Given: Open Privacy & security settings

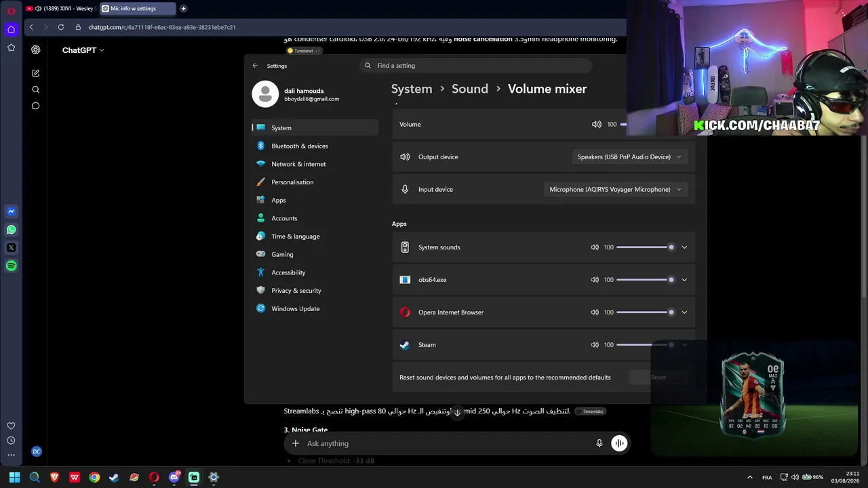Looking at the screenshot, I should (x=315, y=291).
